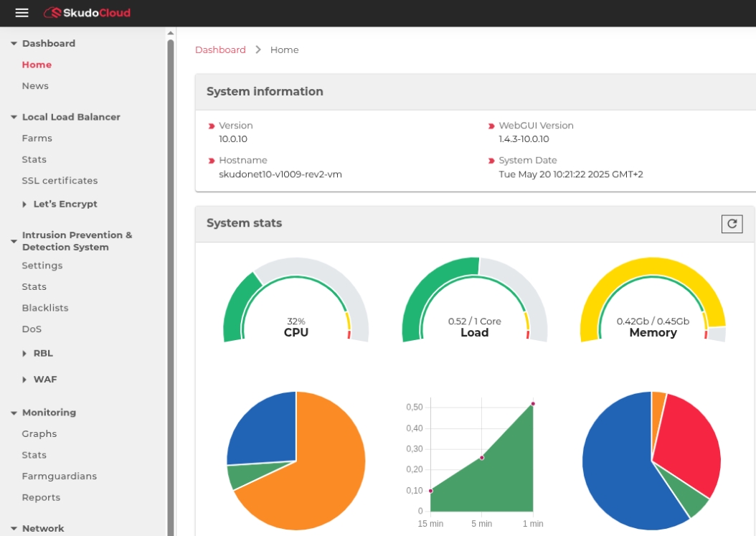Click the red slice of memory pie chart
This screenshot has width=756, height=536.
tap(689, 438)
